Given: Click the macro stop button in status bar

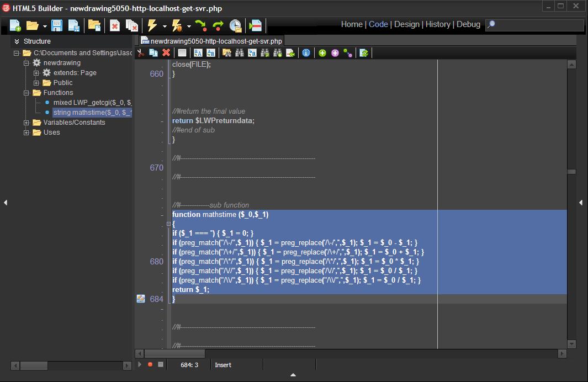Looking at the screenshot, I should (161, 364).
